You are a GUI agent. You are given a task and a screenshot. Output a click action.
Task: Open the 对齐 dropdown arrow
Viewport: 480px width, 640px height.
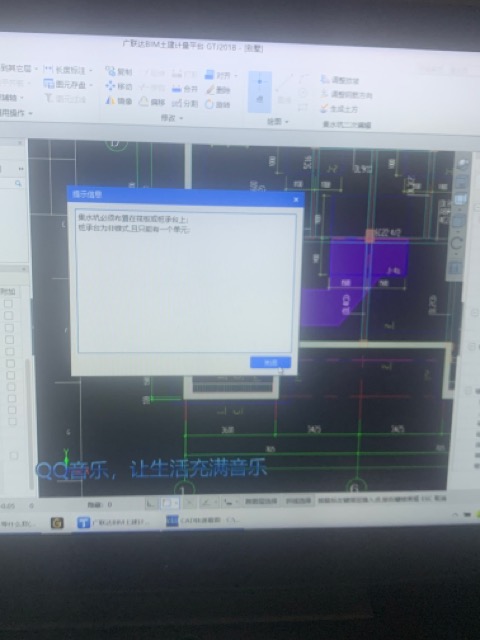235,76
